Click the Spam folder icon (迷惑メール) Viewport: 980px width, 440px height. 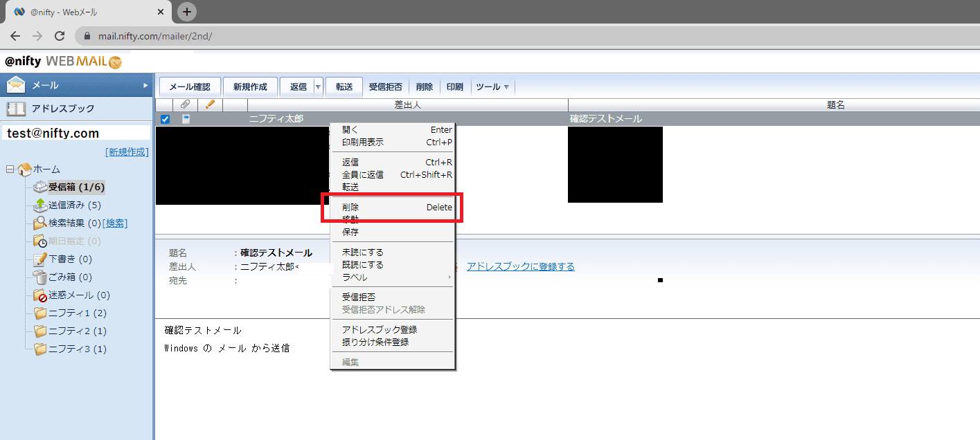[40, 295]
